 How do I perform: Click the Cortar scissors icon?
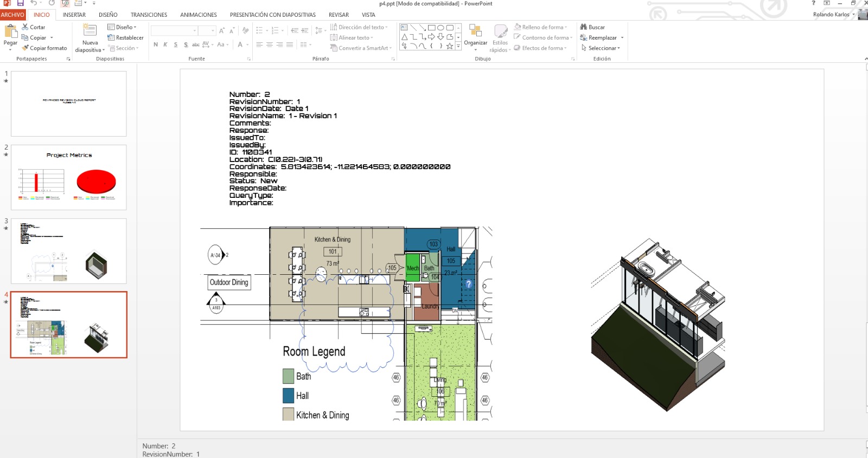click(x=25, y=27)
